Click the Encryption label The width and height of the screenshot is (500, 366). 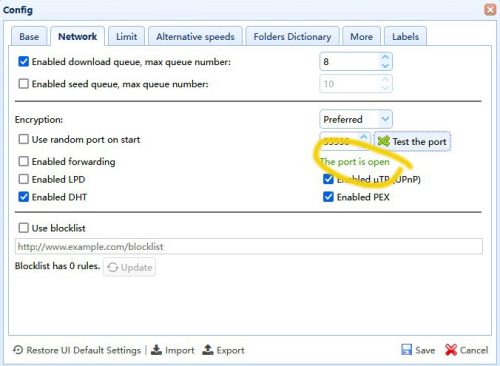pos(39,119)
